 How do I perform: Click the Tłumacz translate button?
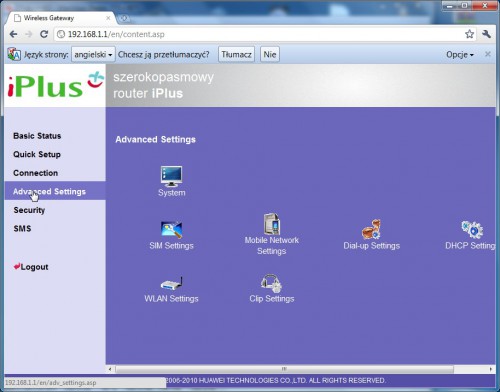[236, 54]
